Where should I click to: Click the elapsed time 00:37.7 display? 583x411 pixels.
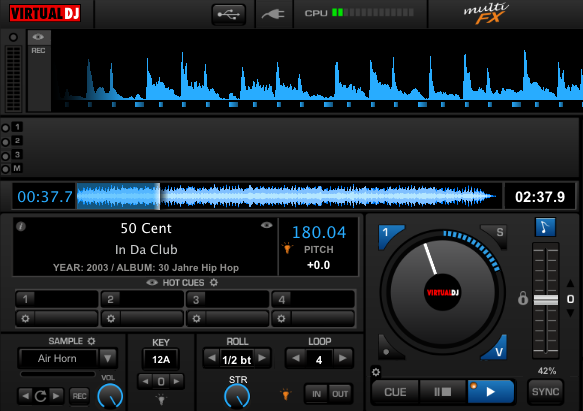(x=45, y=197)
